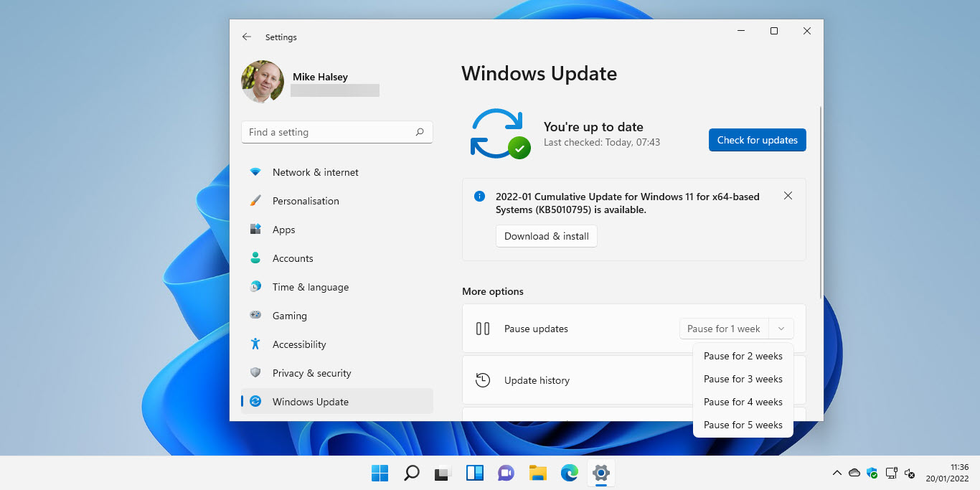
Task: Click the Check for updates button
Action: click(x=757, y=140)
